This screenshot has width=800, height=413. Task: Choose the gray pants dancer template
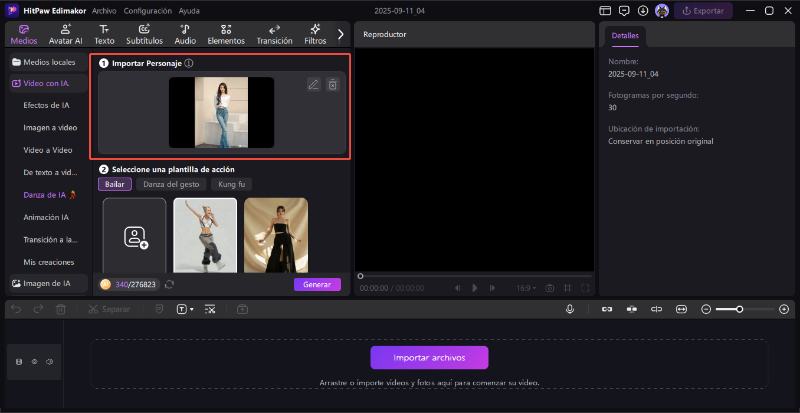[x=205, y=235]
